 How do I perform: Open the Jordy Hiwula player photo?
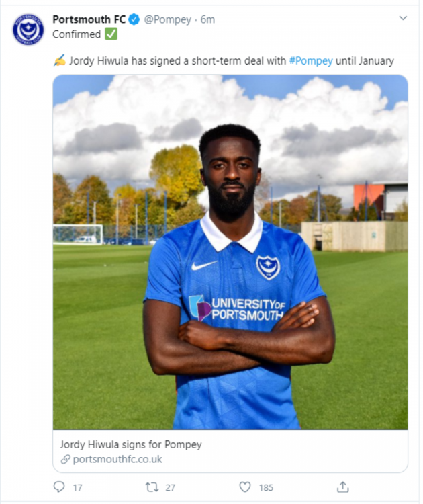pos(230,252)
